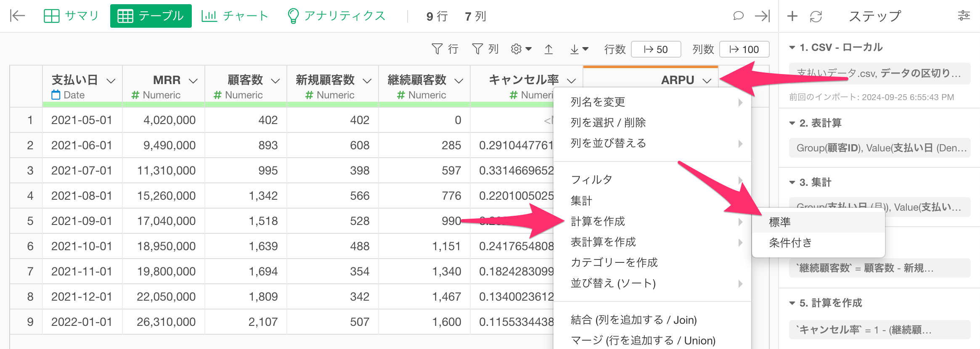
Task: Open the table settings gear dropdown
Action: pos(521,49)
